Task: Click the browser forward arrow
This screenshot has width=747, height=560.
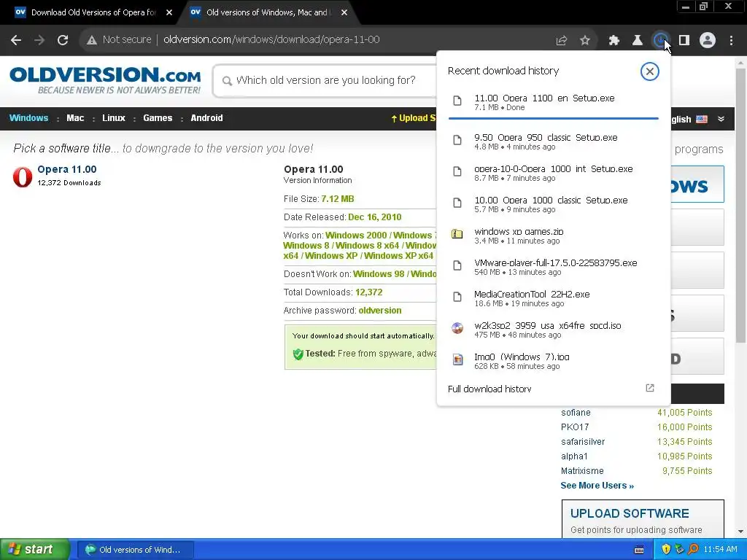Action: pos(39,40)
